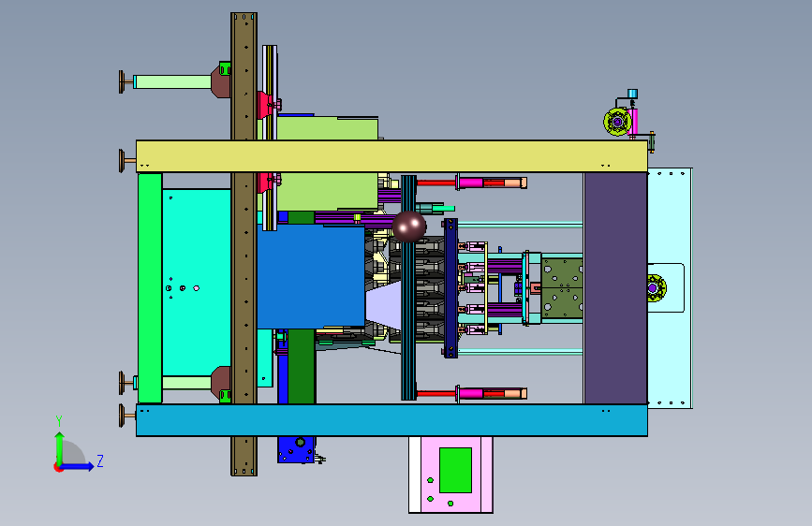
Task: Select the pink control box below the frame
Action: [450, 475]
